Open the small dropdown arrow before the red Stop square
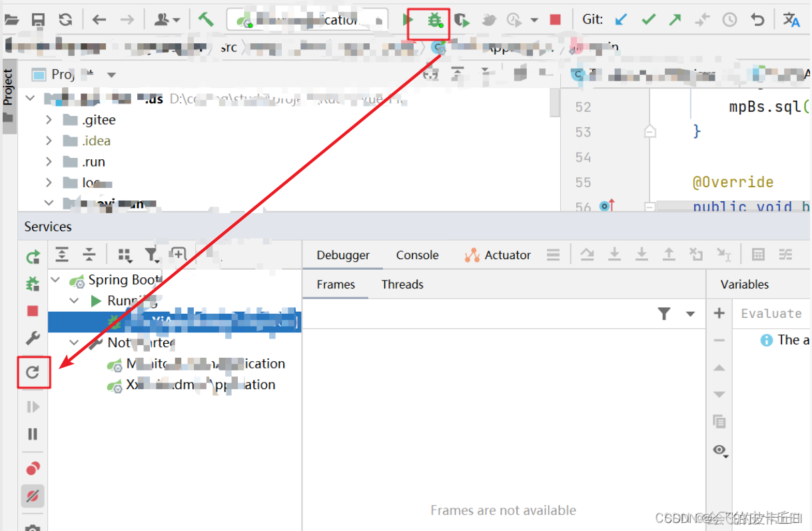Screen dimensions: 812x531 coord(534,20)
